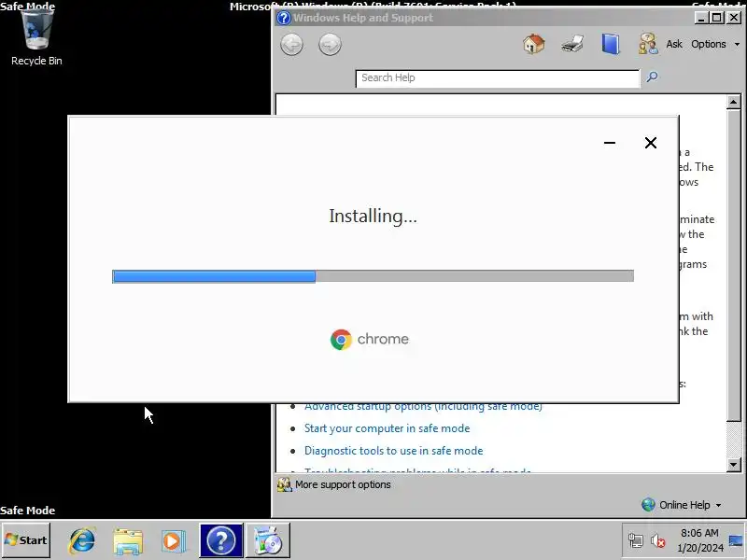Image resolution: width=747 pixels, height=560 pixels.
Task: Click the Chrome installation progress bar
Action: point(373,276)
